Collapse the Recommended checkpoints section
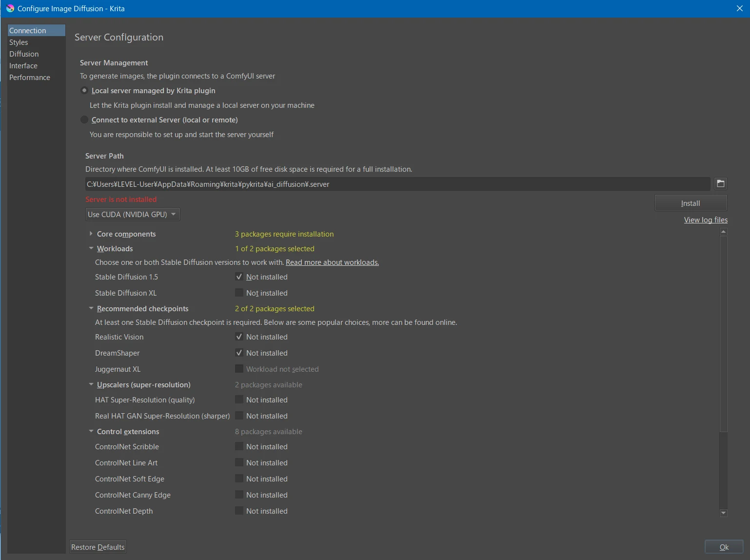The image size is (750, 560). point(91,308)
